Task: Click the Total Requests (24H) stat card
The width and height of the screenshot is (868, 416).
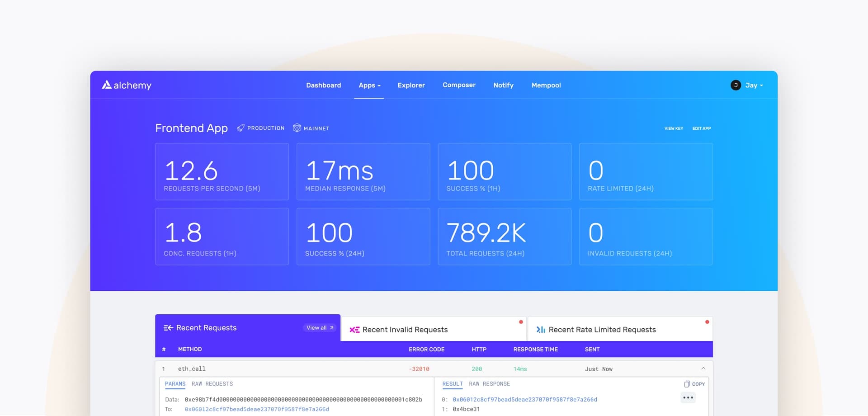Action: [505, 236]
